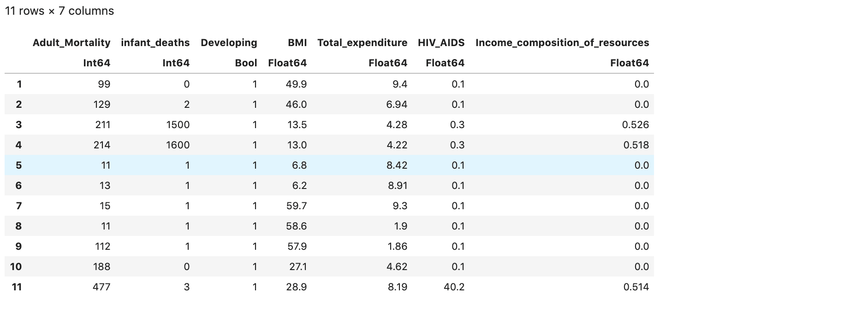Click infant_deaths value 1500
This screenshot has height=318, width=868.
(178, 125)
